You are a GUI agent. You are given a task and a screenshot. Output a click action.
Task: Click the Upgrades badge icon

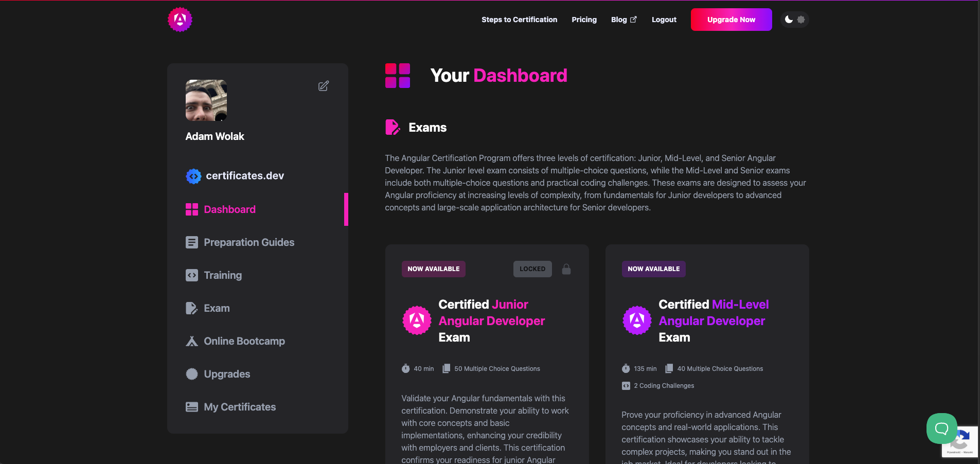192,374
